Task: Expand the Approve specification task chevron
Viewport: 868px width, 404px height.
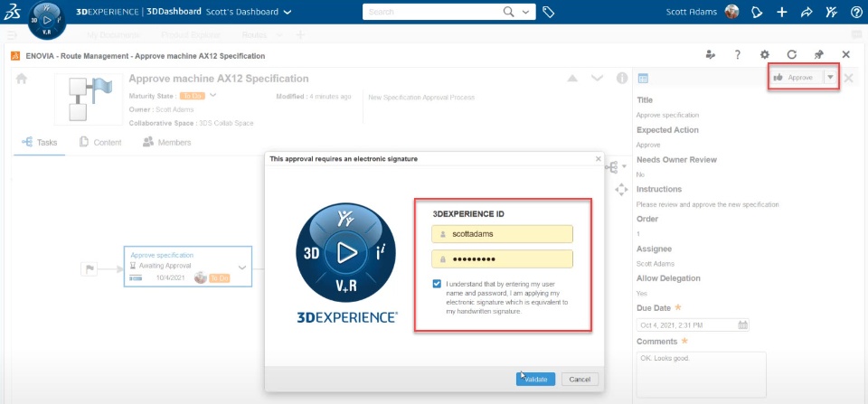Action: click(242, 268)
